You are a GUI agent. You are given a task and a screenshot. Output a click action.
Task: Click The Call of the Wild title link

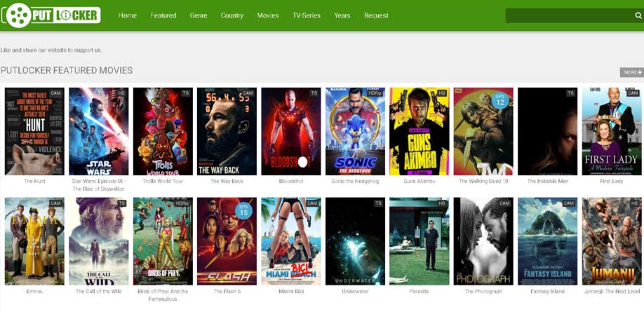(99, 291)
